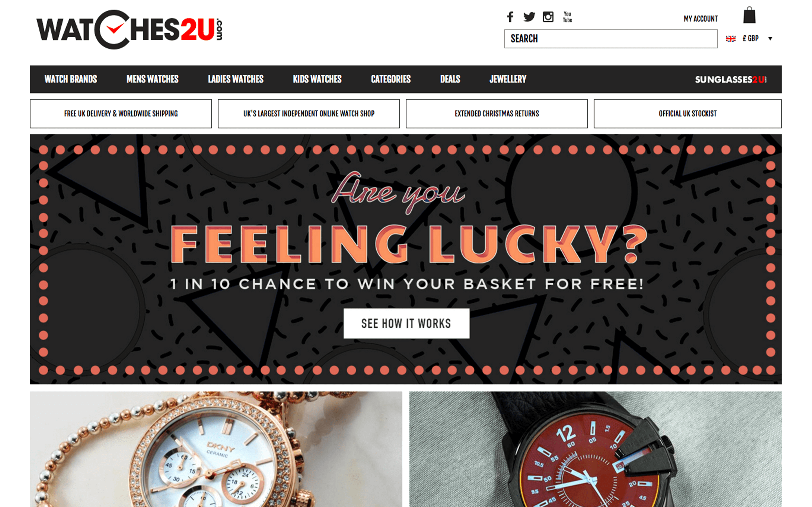Select the DKNY rose gold watch image
This screenshot has height=507, width=812.
(216, 449)
